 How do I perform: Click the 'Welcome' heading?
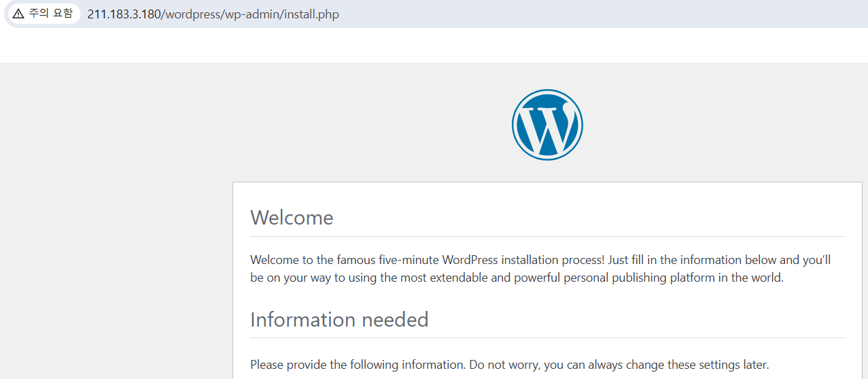pos(292,218)
